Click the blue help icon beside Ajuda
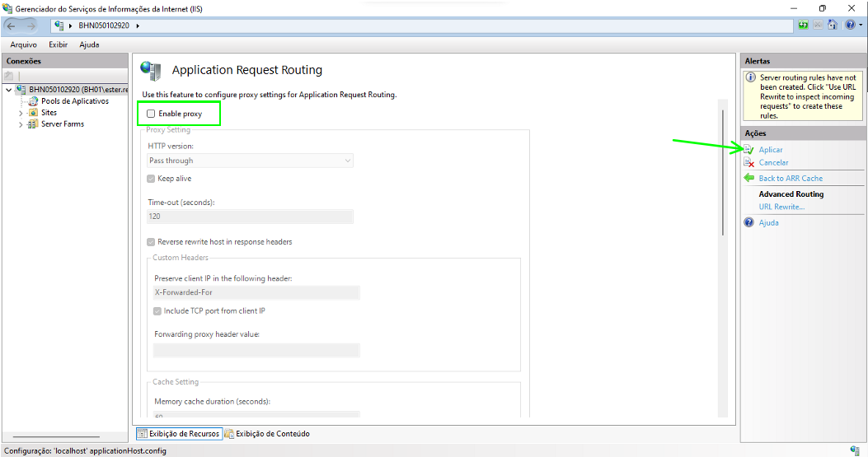 pyautogui.click(x=748, y=222)
